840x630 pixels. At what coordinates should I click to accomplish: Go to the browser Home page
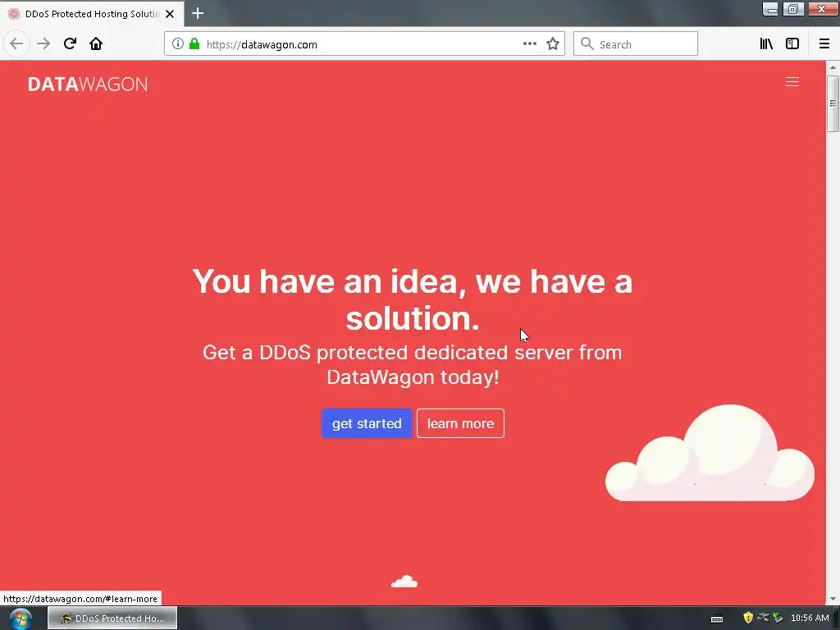coord(96,43)
